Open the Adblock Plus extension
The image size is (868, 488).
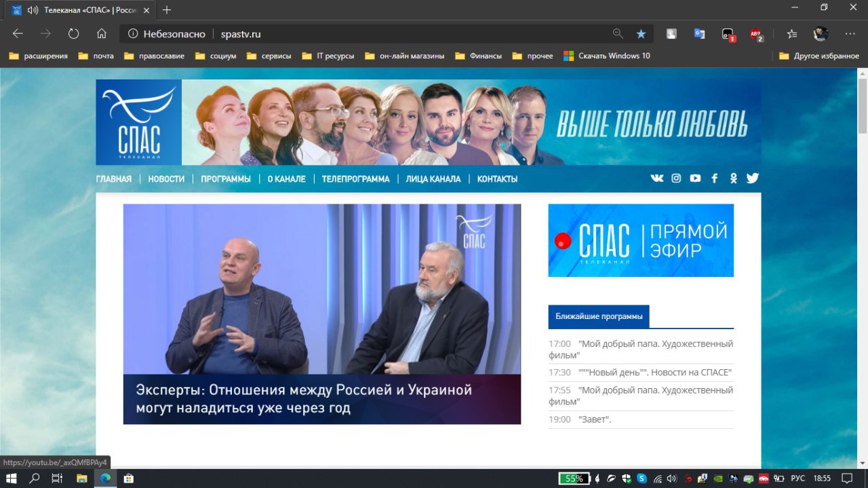coord(756,34)
